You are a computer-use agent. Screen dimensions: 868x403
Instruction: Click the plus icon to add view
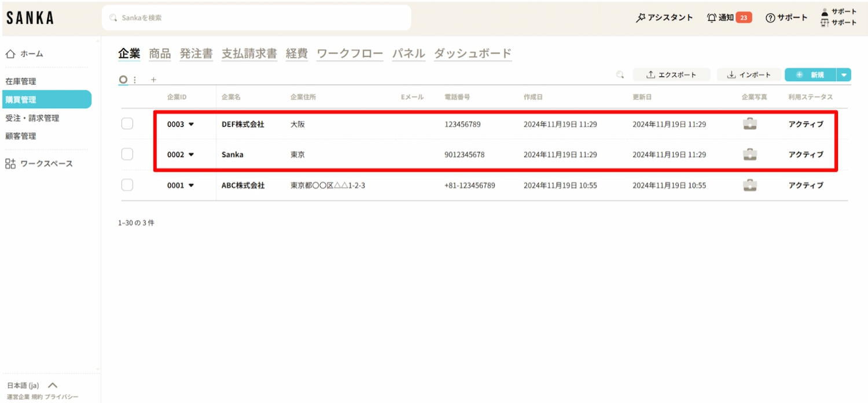click(x=153, y=80)
